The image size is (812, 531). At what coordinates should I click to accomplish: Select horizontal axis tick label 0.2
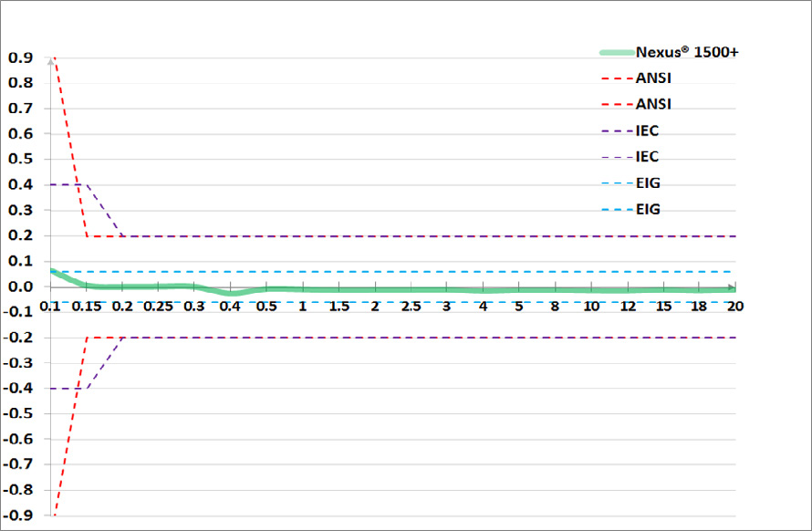click(x=123, y=307)
